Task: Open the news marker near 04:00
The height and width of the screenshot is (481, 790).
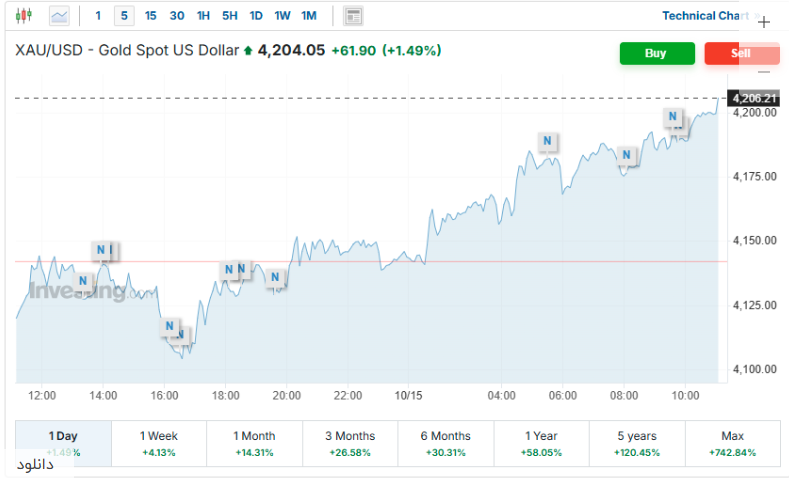Action: pyautogui.click(x=547, y=142)
